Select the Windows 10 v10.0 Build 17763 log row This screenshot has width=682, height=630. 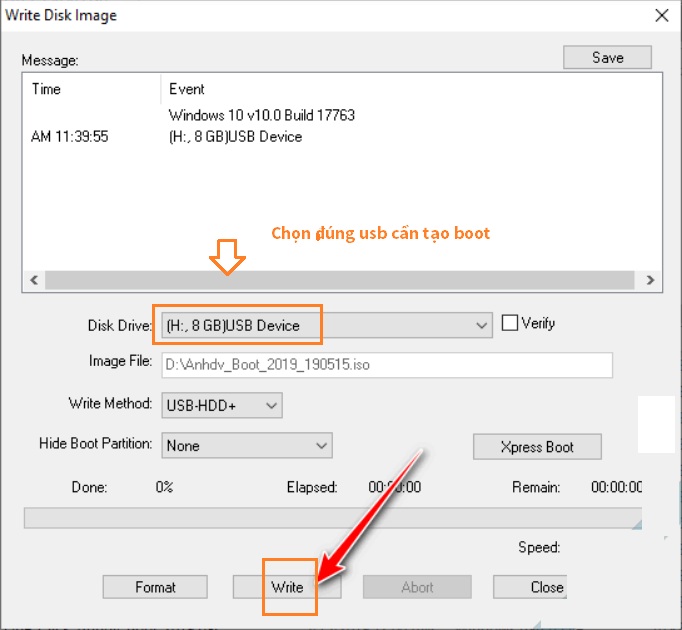pos(261,115)
